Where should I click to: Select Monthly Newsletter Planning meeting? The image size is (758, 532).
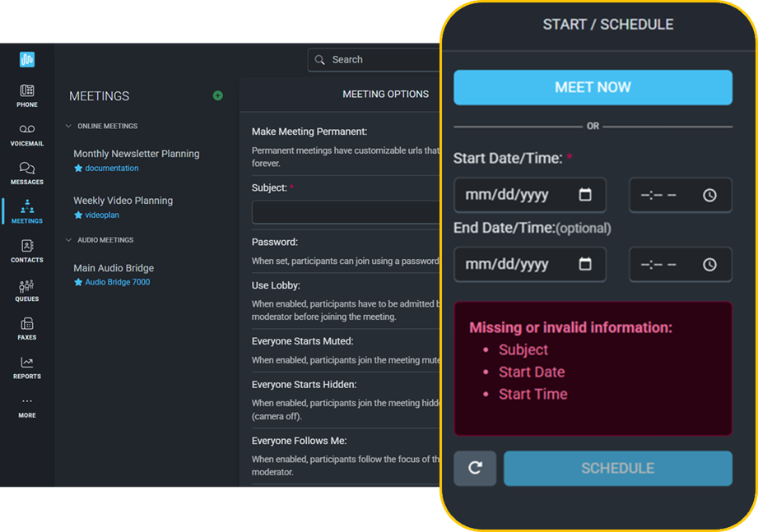(136, 154)
